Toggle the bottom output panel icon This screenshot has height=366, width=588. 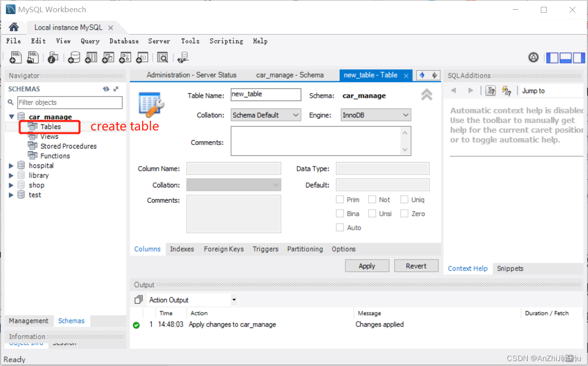566,58
